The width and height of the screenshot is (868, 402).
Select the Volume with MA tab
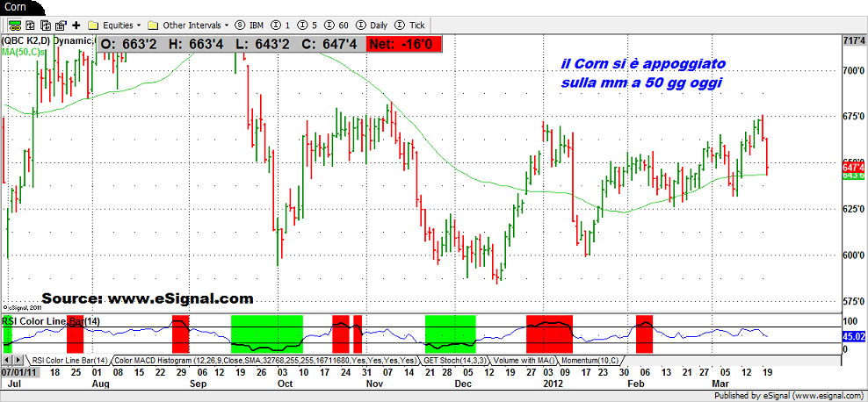[528, 361]
